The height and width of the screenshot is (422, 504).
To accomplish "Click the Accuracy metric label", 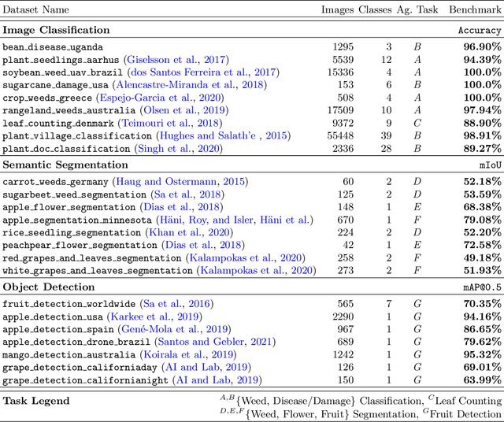I will 480,31.
